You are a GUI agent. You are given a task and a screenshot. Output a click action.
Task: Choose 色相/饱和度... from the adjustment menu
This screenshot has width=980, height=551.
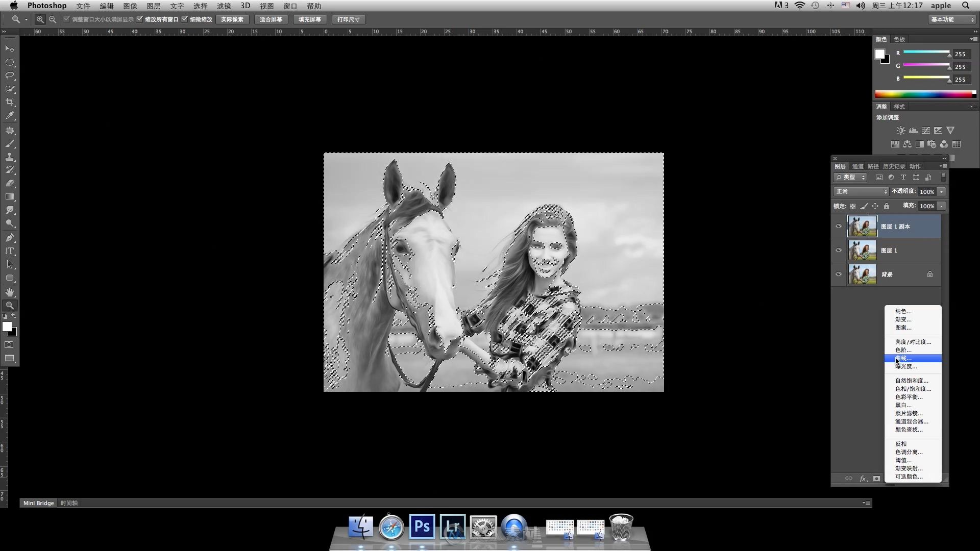[x=913, y=389]
